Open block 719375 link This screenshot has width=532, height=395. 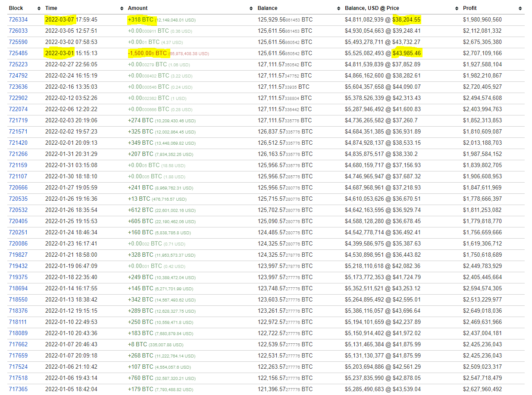pyautogui.click(x=18, y=277)
